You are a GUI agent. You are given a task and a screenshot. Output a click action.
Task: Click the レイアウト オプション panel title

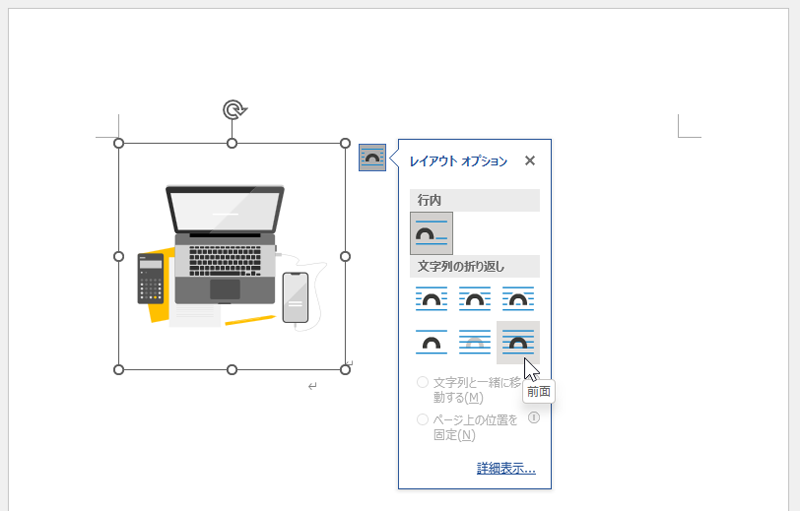tap(458, 161)
